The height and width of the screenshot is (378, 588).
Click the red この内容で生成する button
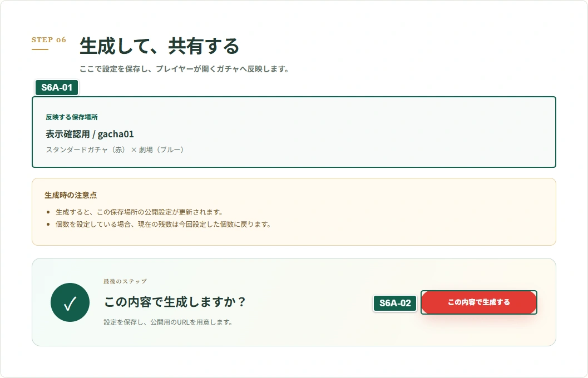[x=479, y=302]
